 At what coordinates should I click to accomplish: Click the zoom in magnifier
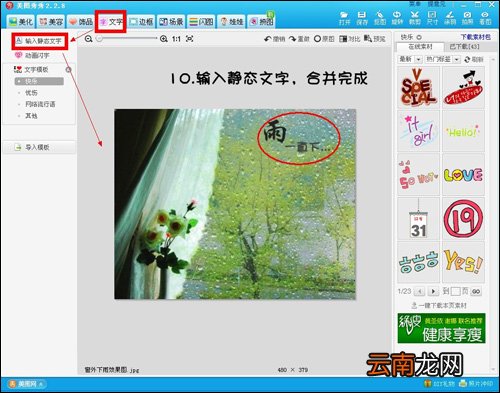pyautogui.click(x=164, y=39)
